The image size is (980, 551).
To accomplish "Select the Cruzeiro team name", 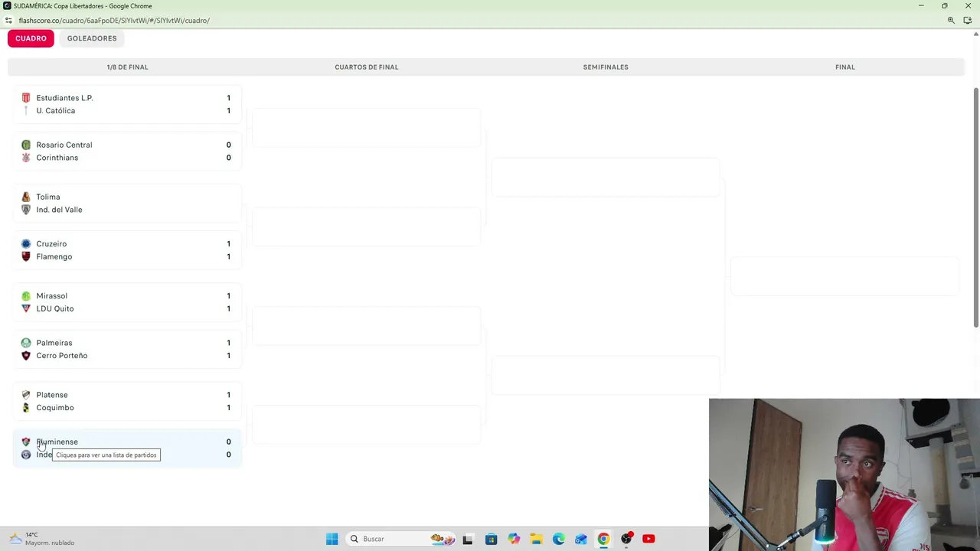I will click(x=51, y=244).
